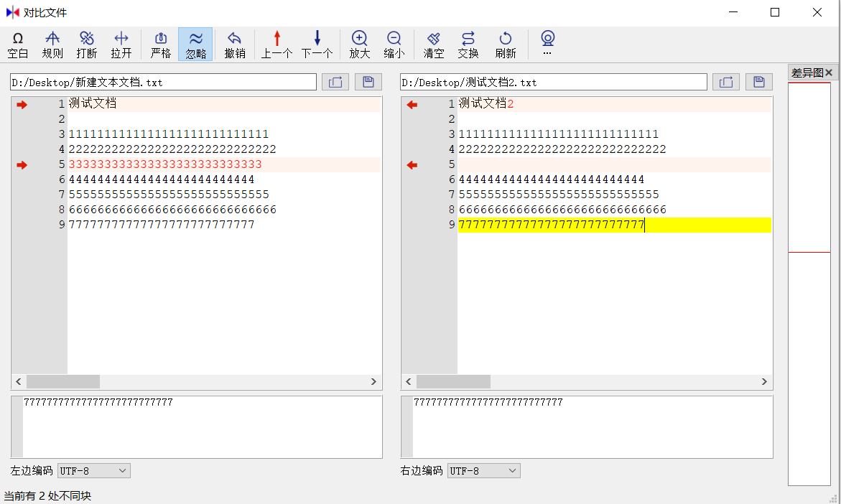Click red arrow on left line 1
Image resolution: width=841 pixels, height=504 pixels.
click(x=22, y=105)
